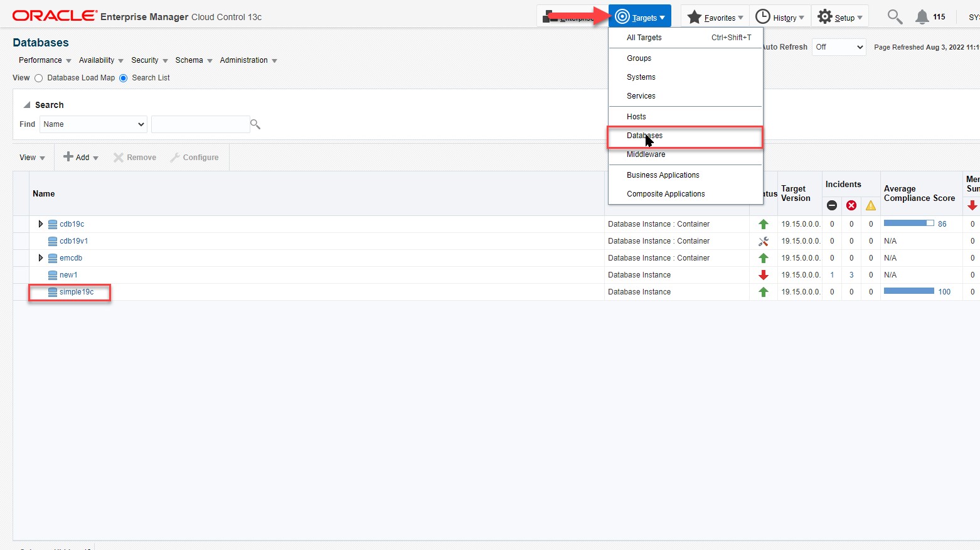Click the cdb19v1 database icon
The height and width of the screenshot is (550, 980).
(53, 241)
